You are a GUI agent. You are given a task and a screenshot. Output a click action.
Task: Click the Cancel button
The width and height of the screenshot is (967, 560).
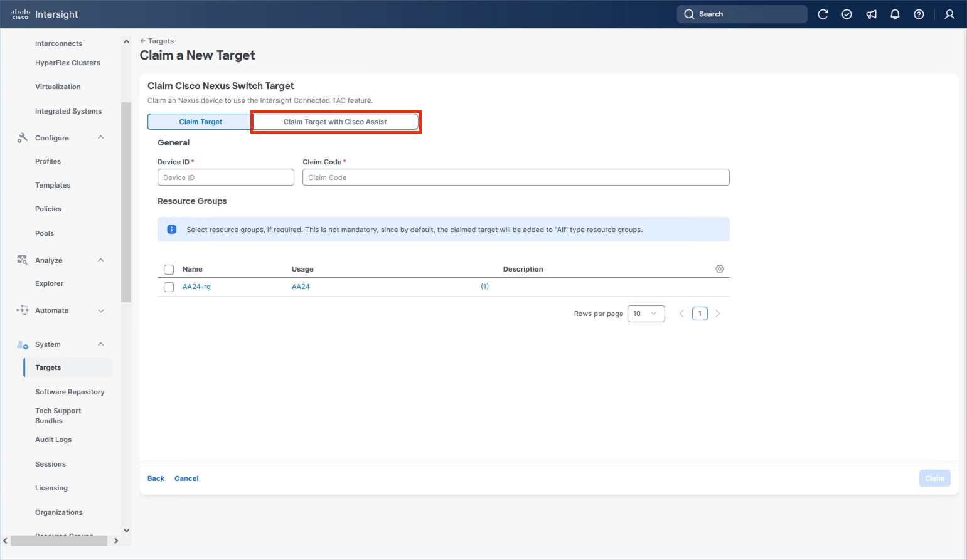click(186, 478)
